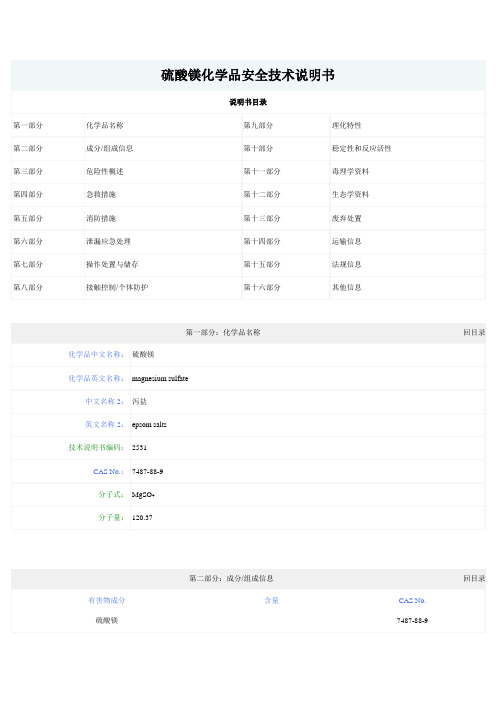Open the 消防措施 contents entry
496x702 pixels.
pos(101,218)
